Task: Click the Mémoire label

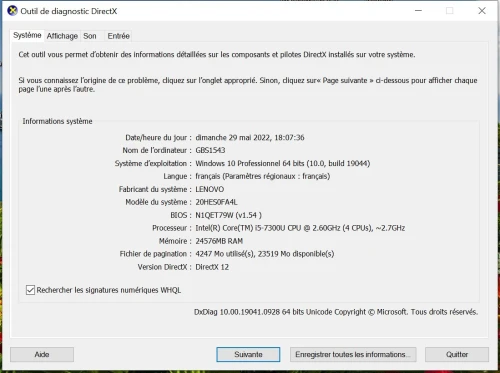Action: (x=175, y=241)
